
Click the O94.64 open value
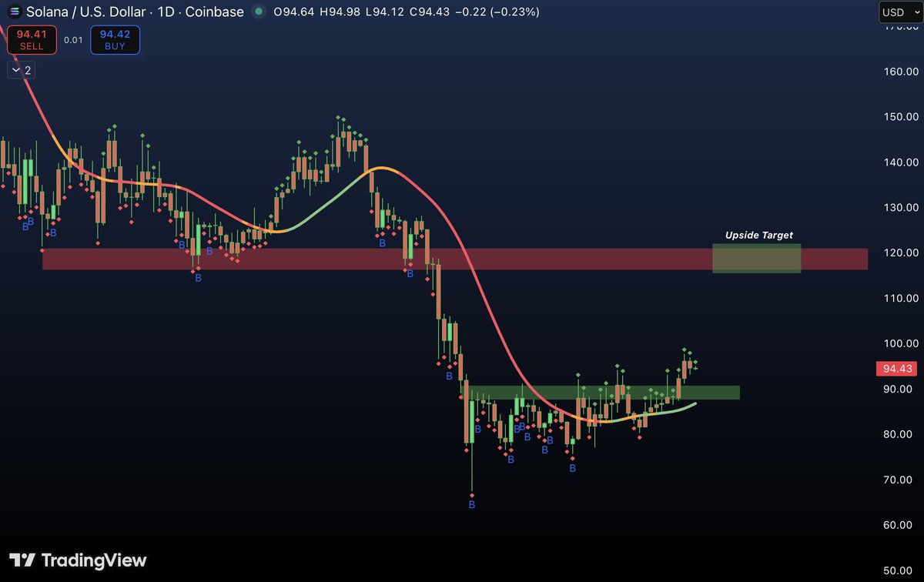pos(294,12)
